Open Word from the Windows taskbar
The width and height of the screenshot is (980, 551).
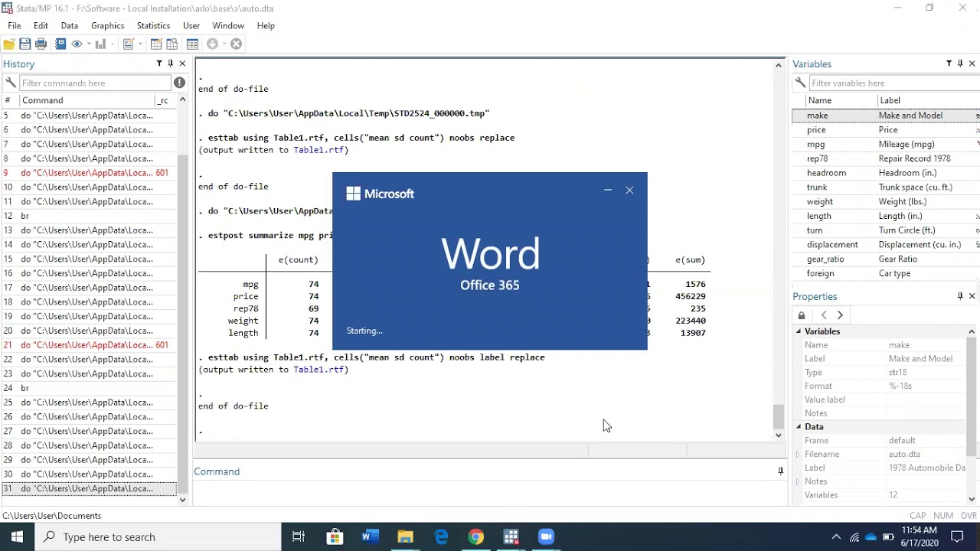point(371,536)
